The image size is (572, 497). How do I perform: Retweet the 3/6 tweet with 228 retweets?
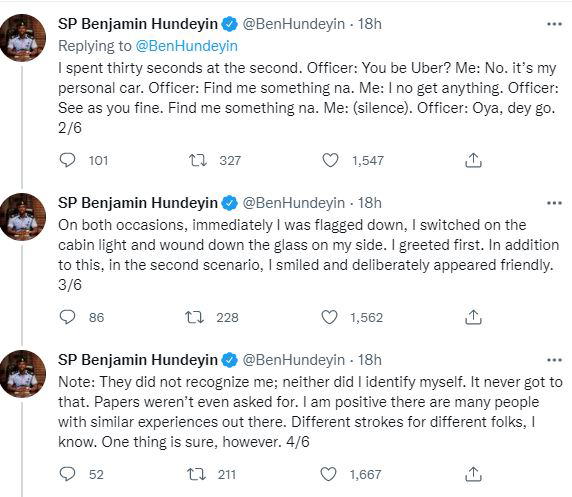(194, 317)
